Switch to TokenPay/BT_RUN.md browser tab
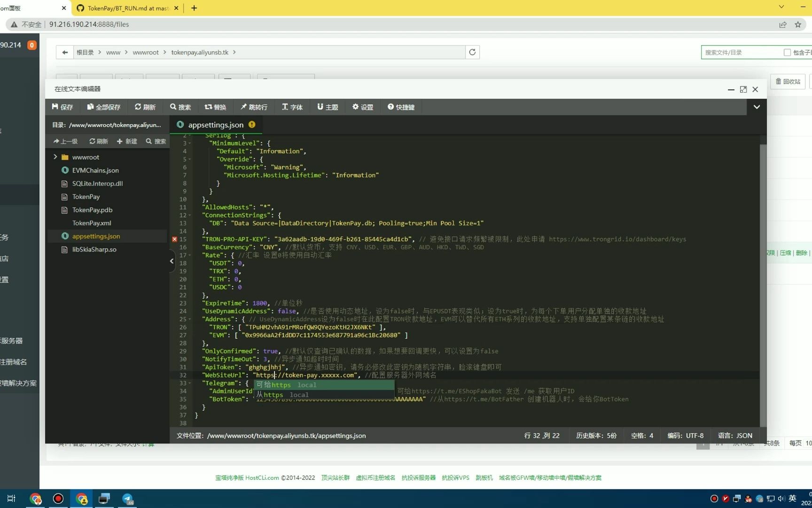812x508 pixels. point(128,8)
